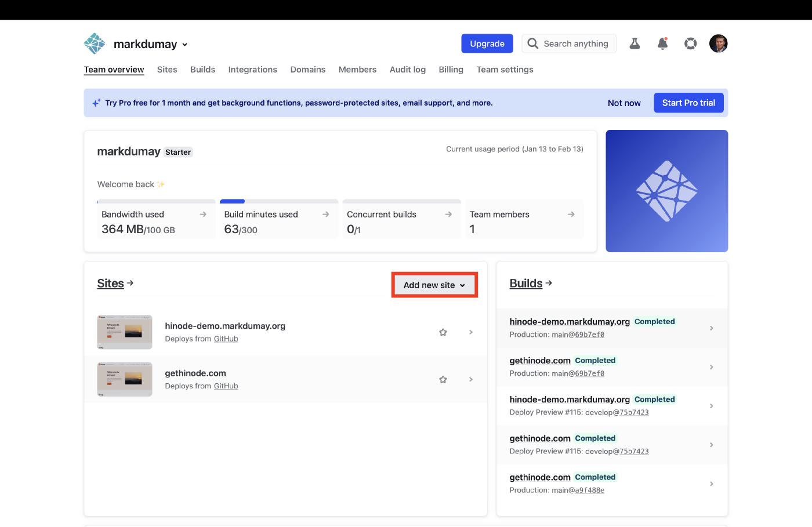The height and width of the screenshot is (527, 812).
Task: Click the Build minutes used progress card
Action: (x=278, y=221)
